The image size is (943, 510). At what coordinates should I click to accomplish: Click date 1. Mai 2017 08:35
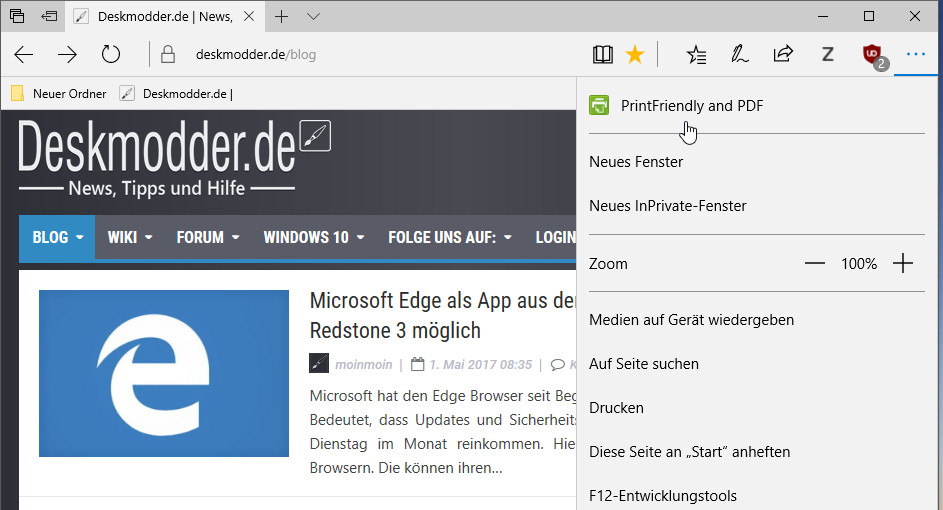(481, 364)
